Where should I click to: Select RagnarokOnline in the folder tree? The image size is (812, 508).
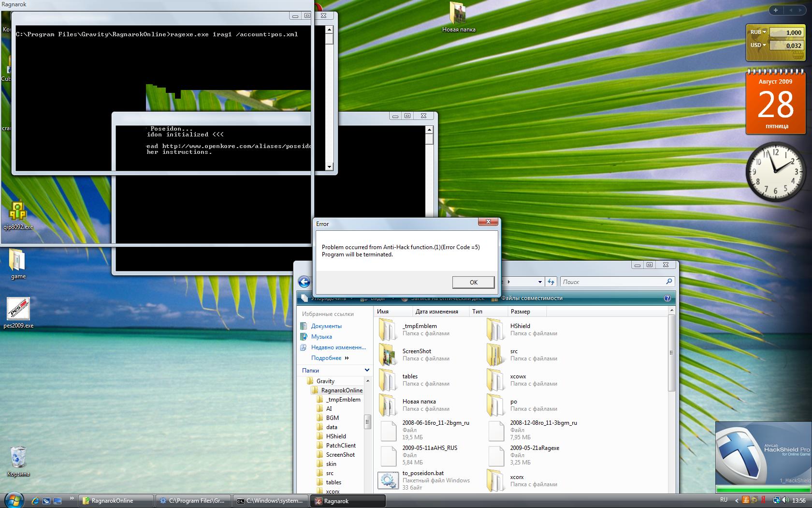(342, 390)
